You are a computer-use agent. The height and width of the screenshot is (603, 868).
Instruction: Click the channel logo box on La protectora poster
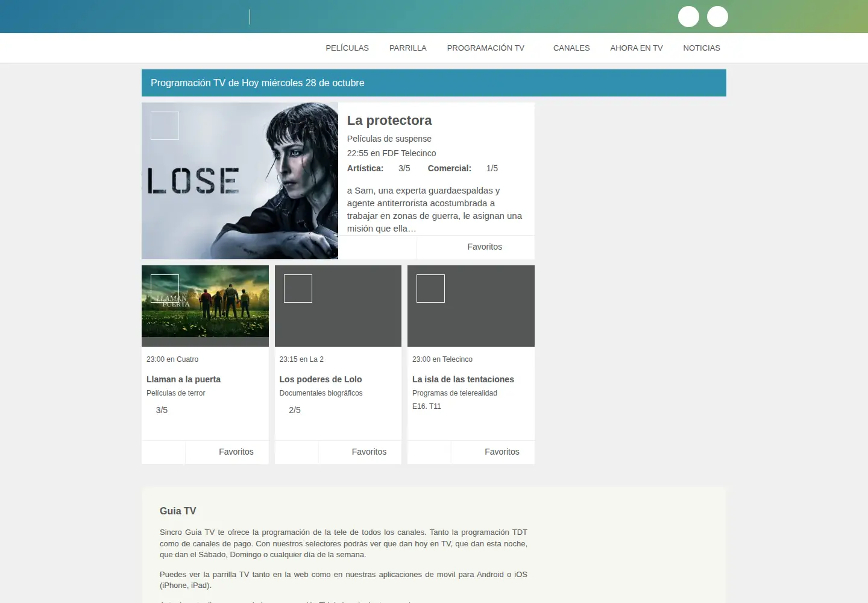[165, 125]
